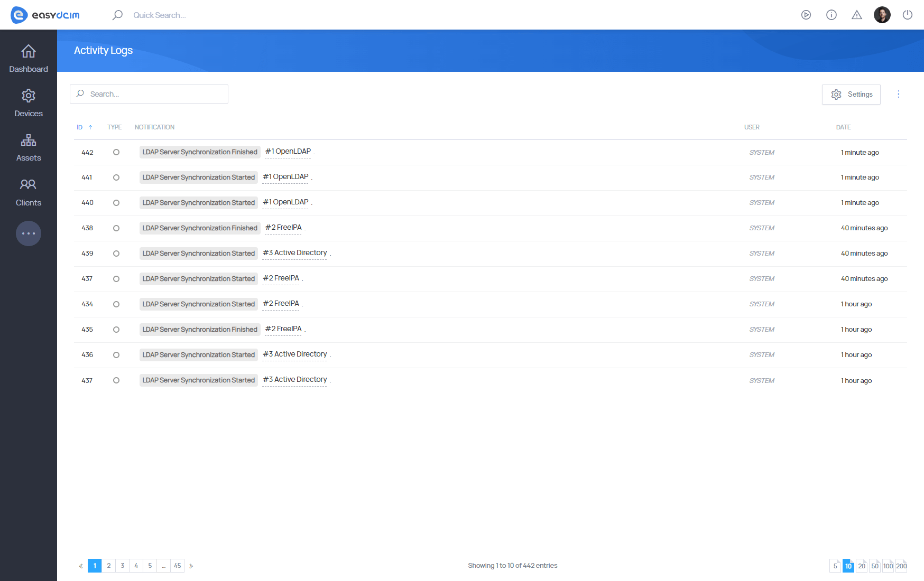924x581 pixels.
Task: Open the play/tutorial icon in header
Action: [806, 15]
